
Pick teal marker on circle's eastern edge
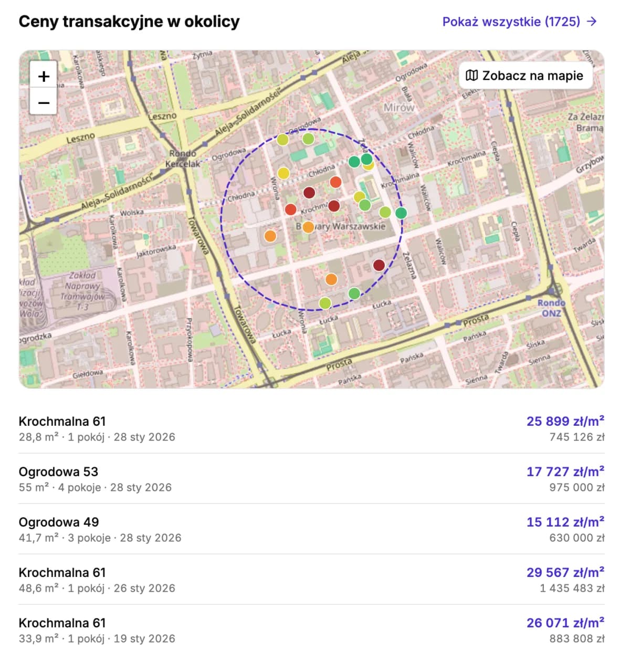(x=401, y=213)
